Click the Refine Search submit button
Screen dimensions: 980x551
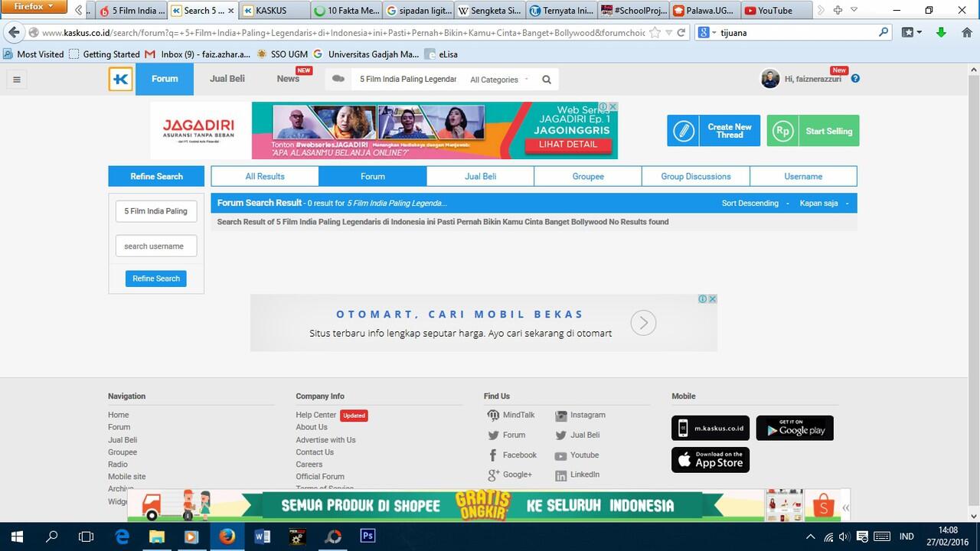[156, 279]
